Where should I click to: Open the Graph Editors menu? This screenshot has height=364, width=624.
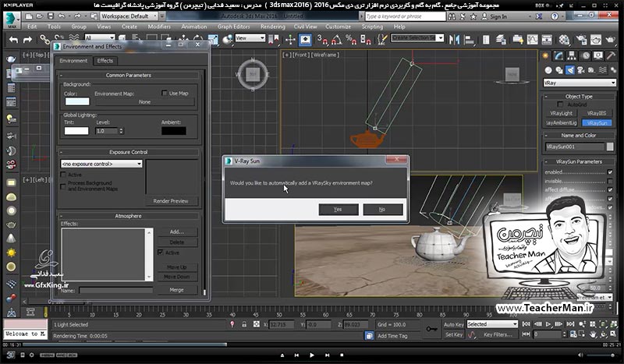(x=233, y=27)
